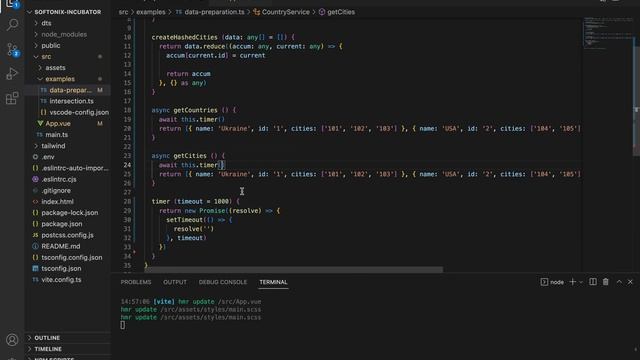
Task: Open .eslintrc.cjs file
Action: tap(59, 179)
